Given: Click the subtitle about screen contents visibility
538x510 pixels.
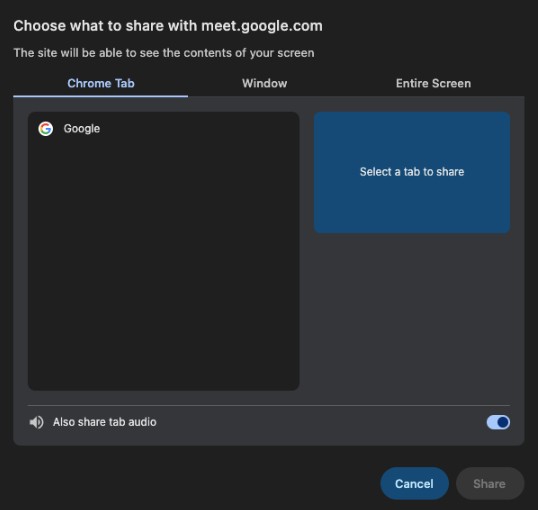Looking at the screenshot, I should click(164, 53).
